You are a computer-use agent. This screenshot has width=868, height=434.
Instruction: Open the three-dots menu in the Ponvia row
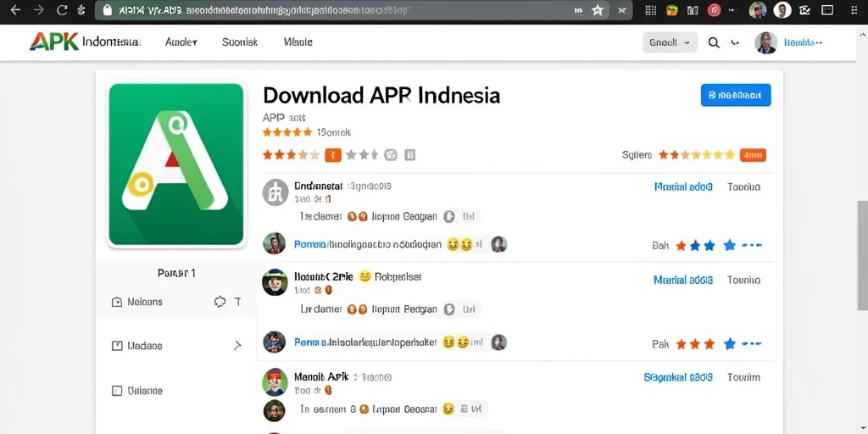(x=752, y=245)
